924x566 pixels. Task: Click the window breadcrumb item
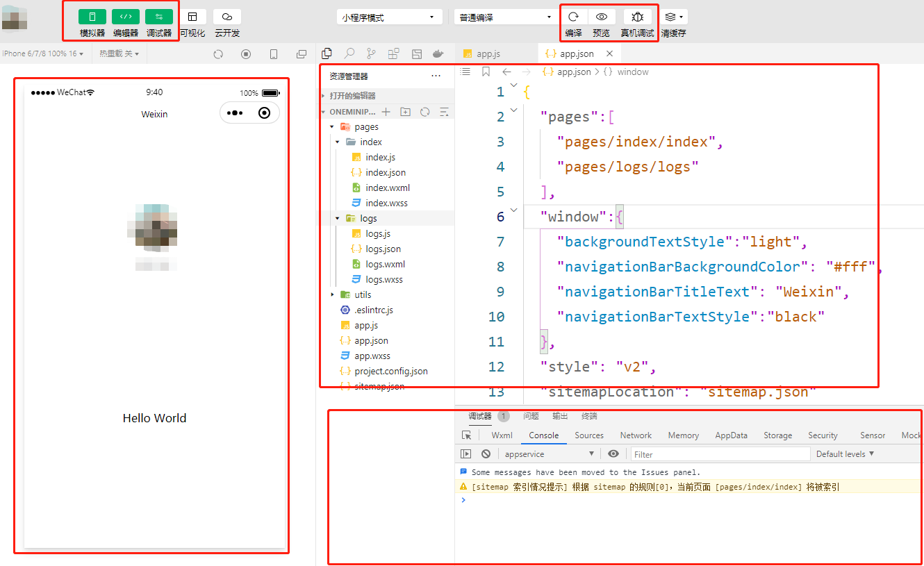(x=633, y=72)
